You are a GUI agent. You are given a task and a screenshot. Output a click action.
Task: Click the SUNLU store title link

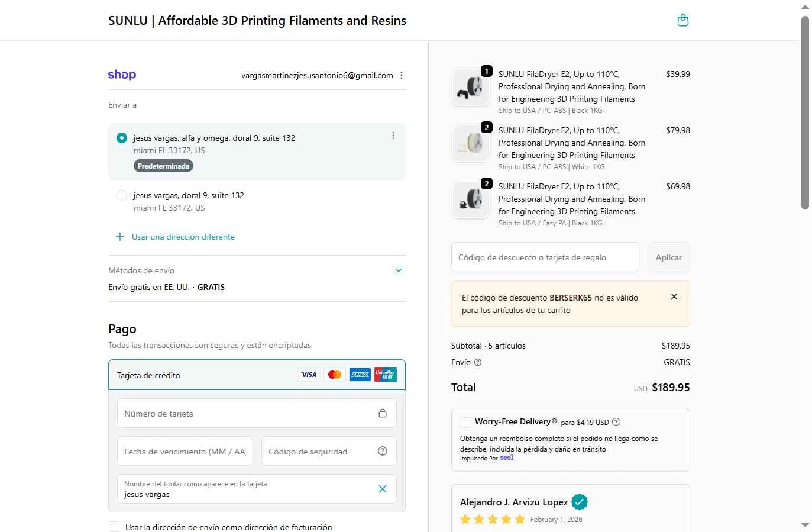click(257, 20)
